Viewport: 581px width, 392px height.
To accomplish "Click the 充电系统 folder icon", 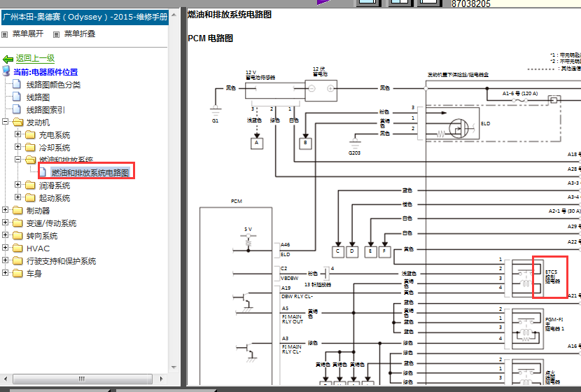I will (x=30, y=135).
